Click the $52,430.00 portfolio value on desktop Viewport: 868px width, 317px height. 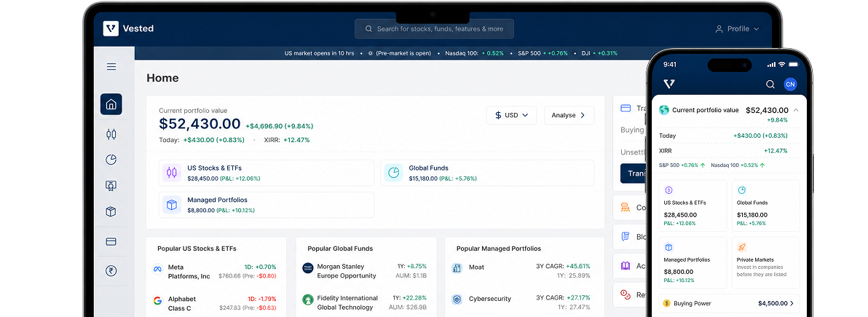pos(200,124)
